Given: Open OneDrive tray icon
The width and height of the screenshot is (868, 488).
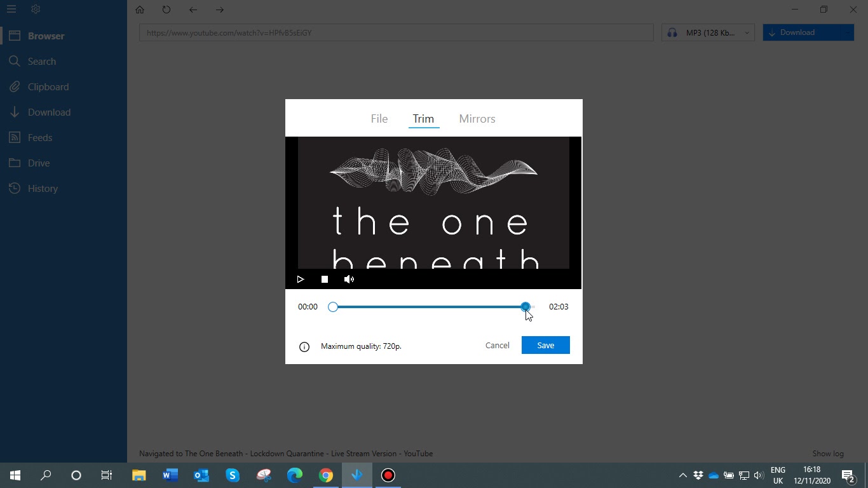Looking at the screenshot, I should tap(714, 475).
